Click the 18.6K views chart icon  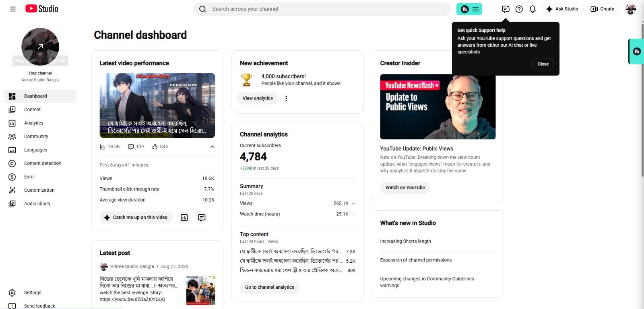click(x=103, y=147)
